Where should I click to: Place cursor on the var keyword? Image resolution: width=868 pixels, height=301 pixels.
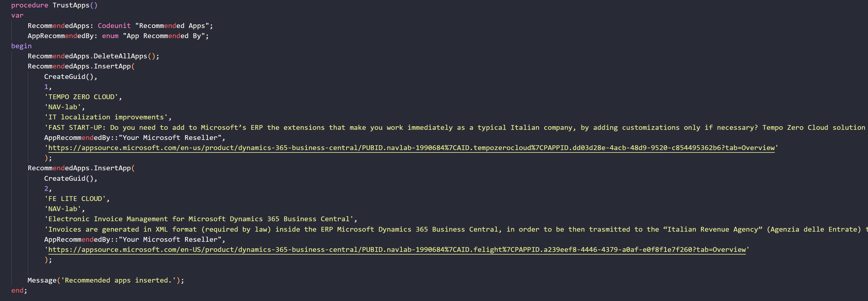coord(17,15)
